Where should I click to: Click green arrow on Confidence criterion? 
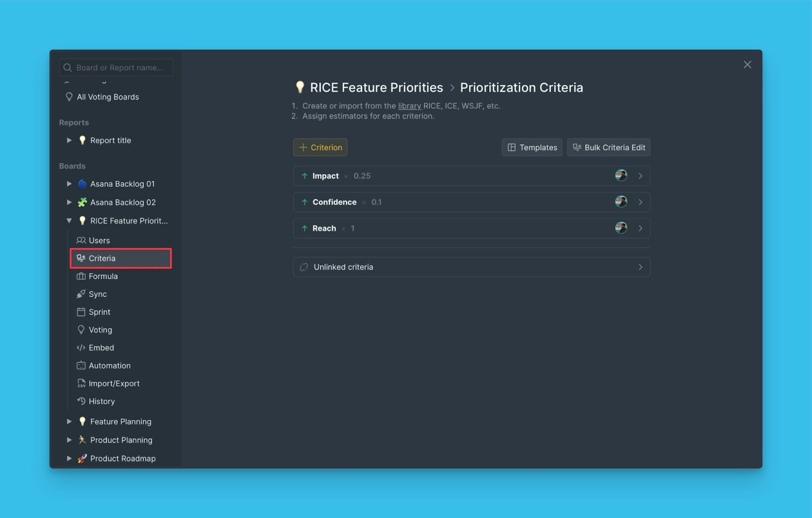coord(304,202)
